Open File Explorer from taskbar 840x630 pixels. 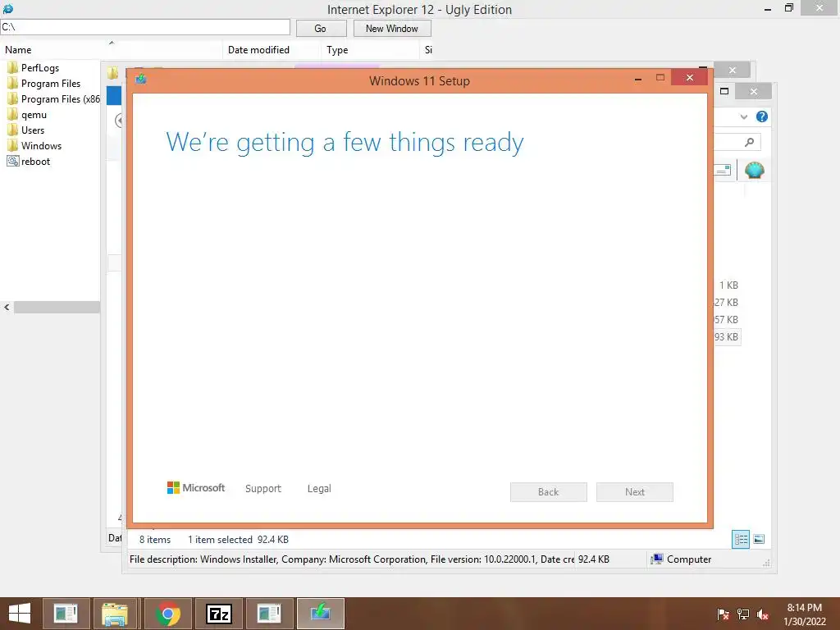click(115, 614)
